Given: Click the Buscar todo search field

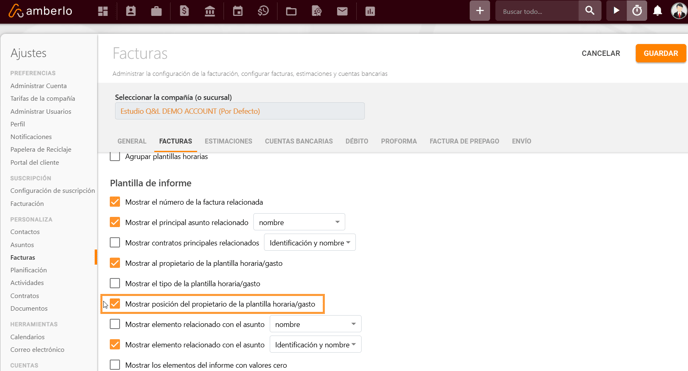Looking at the screenshot, I should pos(537,11).
